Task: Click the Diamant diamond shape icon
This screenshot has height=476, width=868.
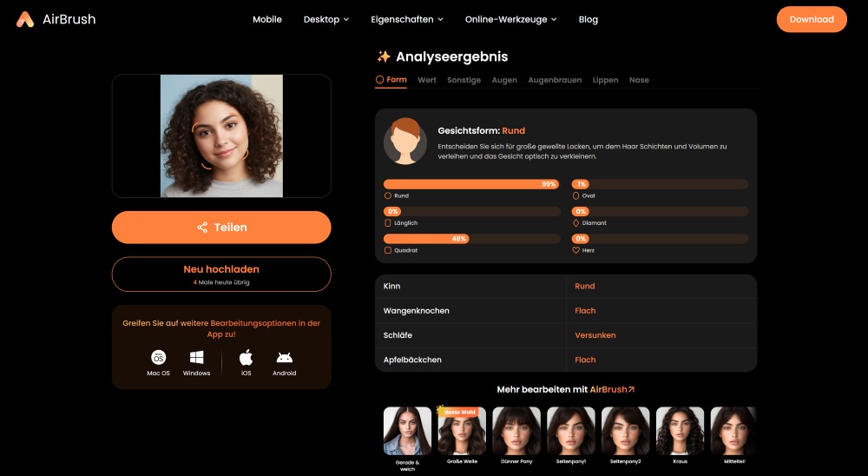Action: (x=575, y=222)
